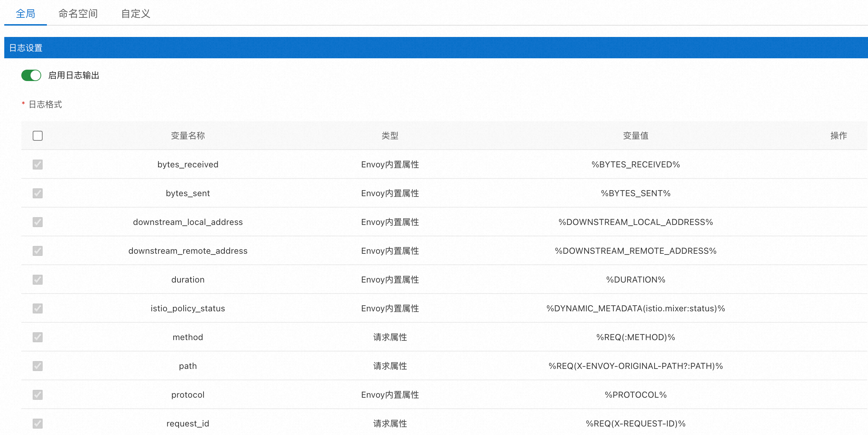Select the request_id row checkbox

click(x=37, y=423)
